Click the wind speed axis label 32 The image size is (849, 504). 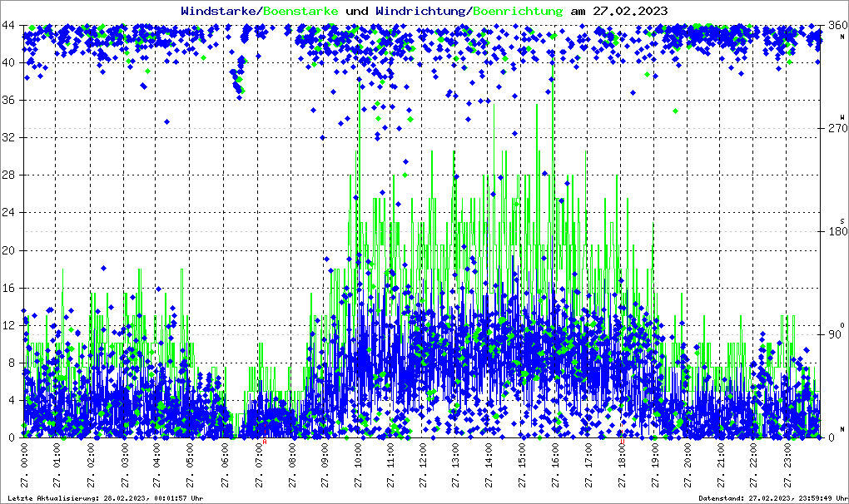(x=8, y=137)
